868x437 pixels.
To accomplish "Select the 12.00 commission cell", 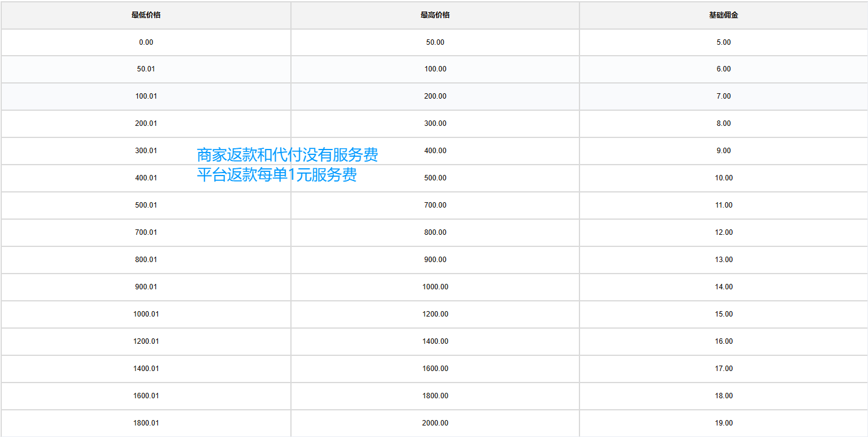I will pyautogui.click(x=723, y=232).
